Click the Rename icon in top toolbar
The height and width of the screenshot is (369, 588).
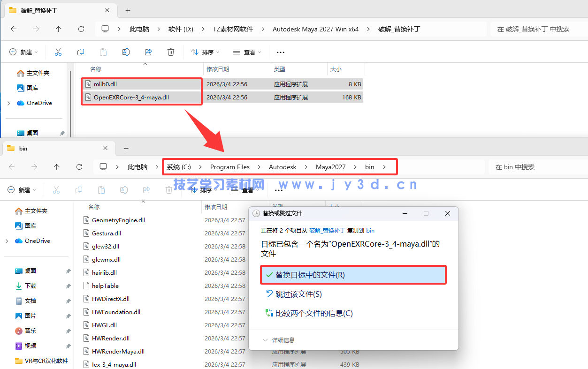point(126,52)
